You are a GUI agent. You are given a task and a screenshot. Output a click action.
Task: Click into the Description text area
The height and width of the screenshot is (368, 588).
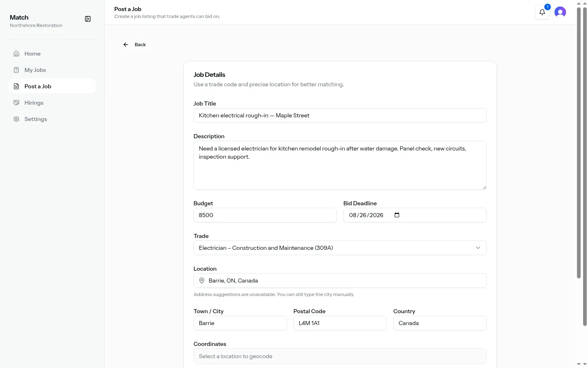coord(340,165)
